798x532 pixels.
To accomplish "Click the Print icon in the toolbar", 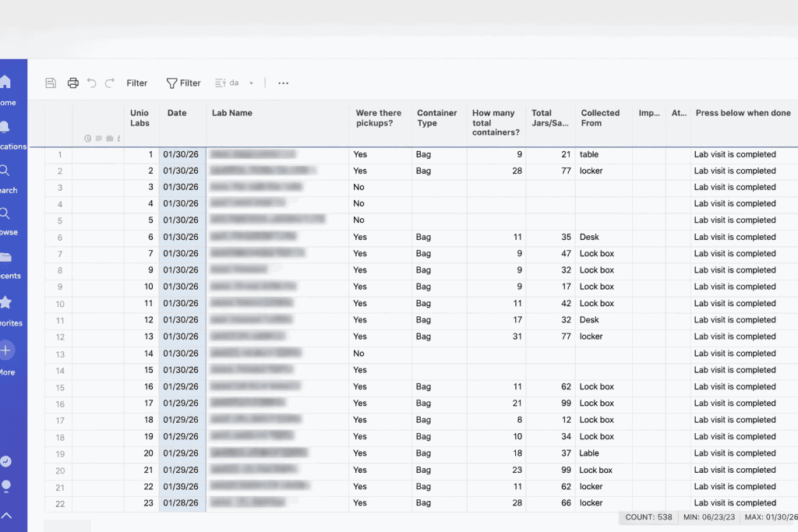I will pyautogui.click(x=72, y=83).
